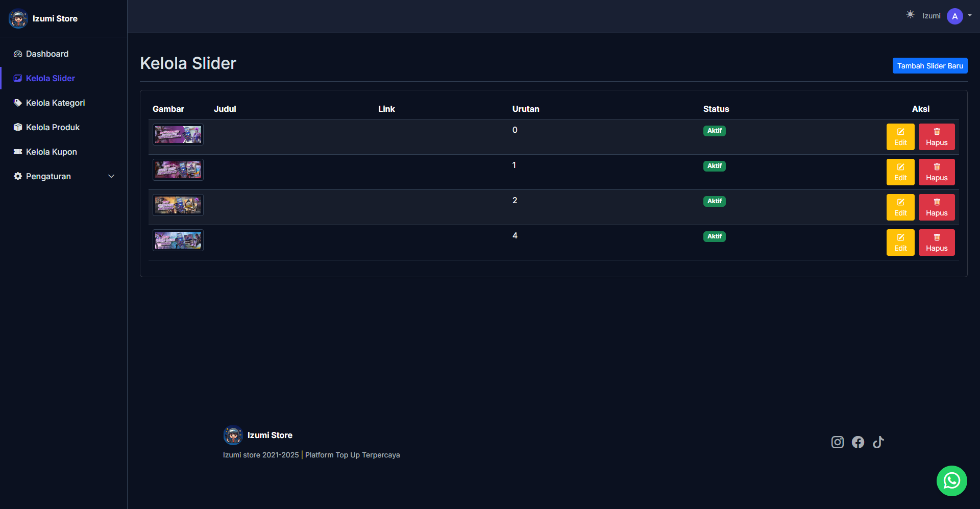Navigate to Kelola Produk
The image size is (980, 509).
[x=53, y=127]
